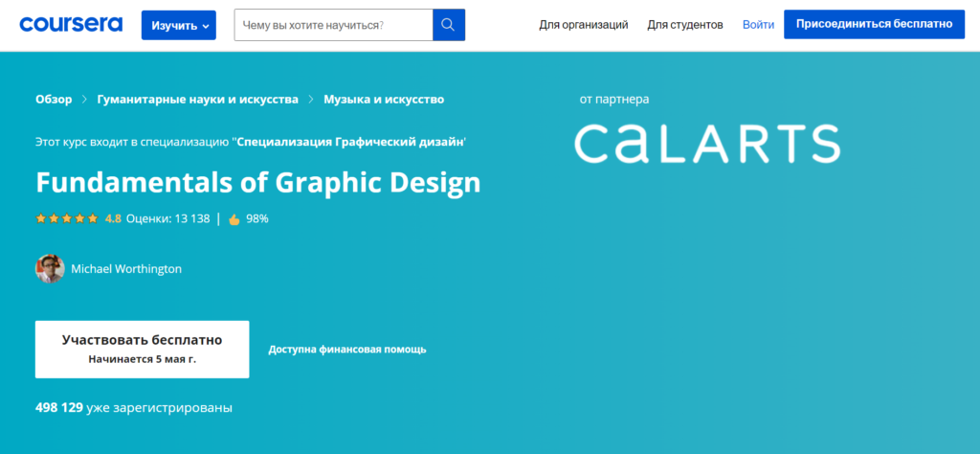Click the 4.8 rating value
Image resolution: width=980 pixels, height=454 pixels.
(x=113, y=219)
